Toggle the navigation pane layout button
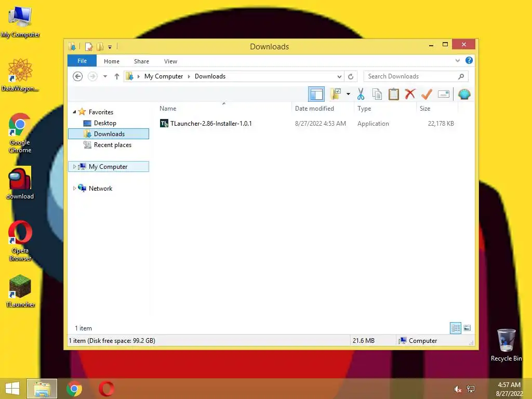532x399 pixels. [316, 94]
